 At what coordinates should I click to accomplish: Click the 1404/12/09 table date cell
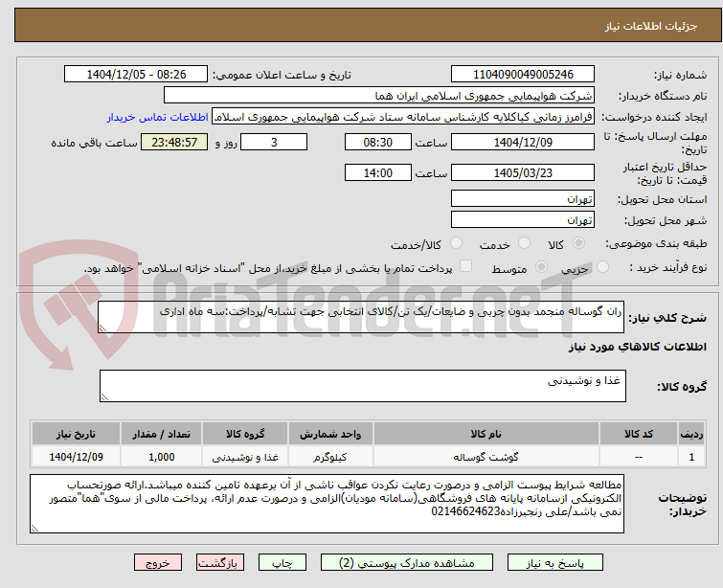point(76,457)
